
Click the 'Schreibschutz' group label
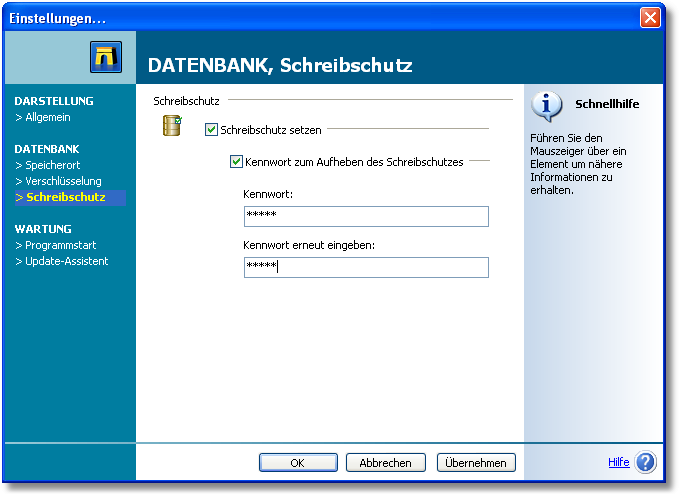[x=186, y=101]
